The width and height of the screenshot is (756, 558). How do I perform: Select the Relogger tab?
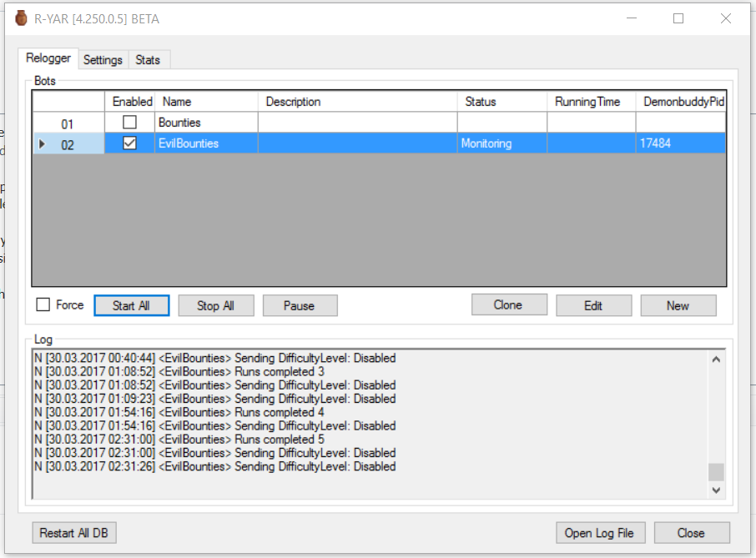[x=48, y=58]
